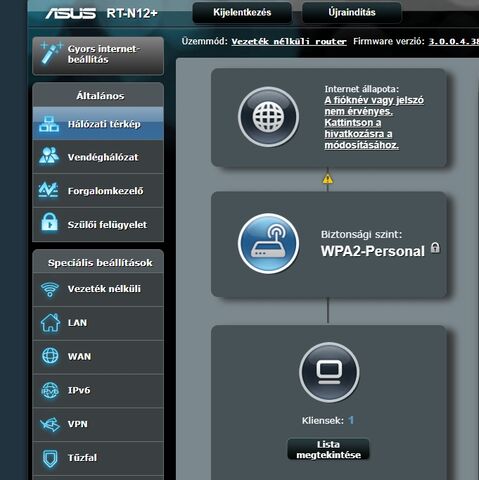Click the Firmware verzió label
Screen dimensions: 479x480
tap(389, 41)
